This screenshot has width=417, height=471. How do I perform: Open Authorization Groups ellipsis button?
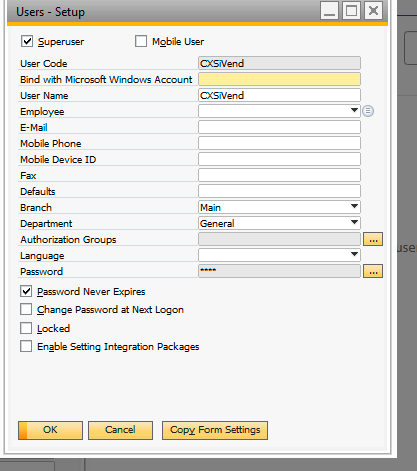[x=373, y=239]
